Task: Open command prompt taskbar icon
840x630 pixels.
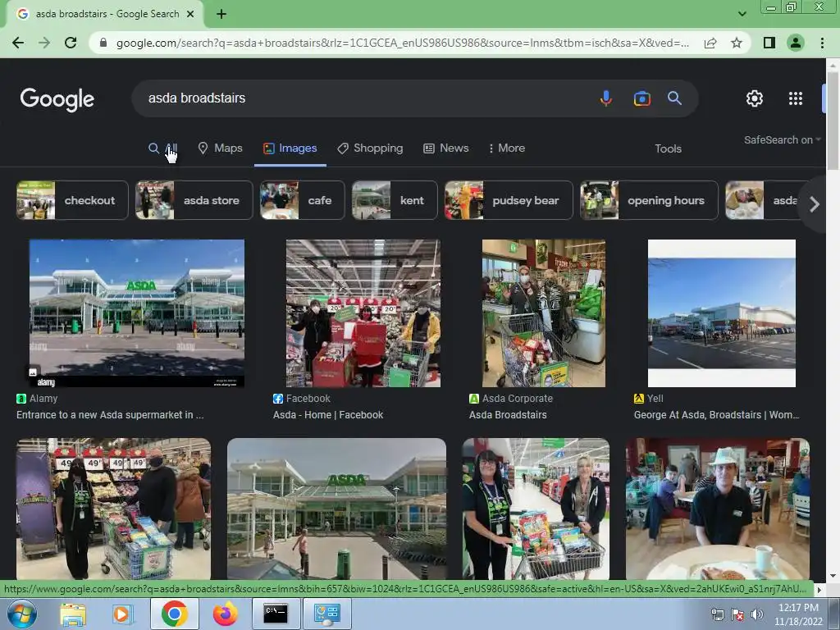Action: click(276, 614)
